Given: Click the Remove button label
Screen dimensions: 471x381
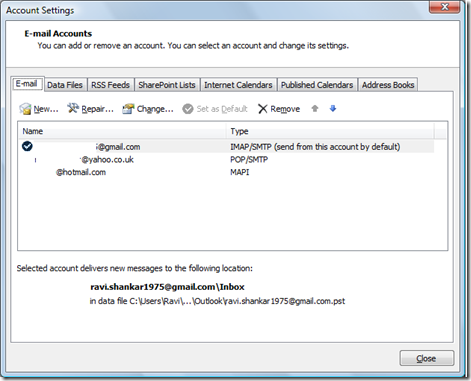Looking at the screenshot, I should click(285, 109).
